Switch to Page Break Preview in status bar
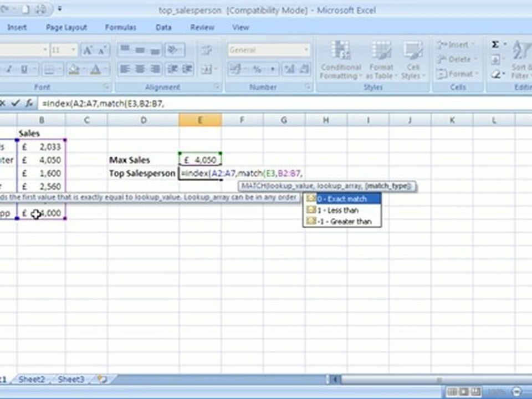Image resolution: width=532 pixels, height=399 pixels. (x=475, y=392)
